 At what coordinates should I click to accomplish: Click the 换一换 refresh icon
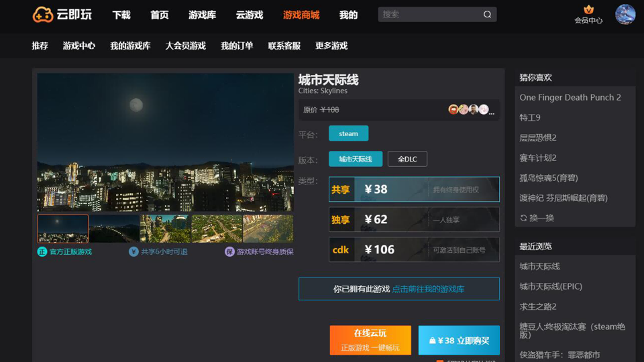click(x=523, y=218)
